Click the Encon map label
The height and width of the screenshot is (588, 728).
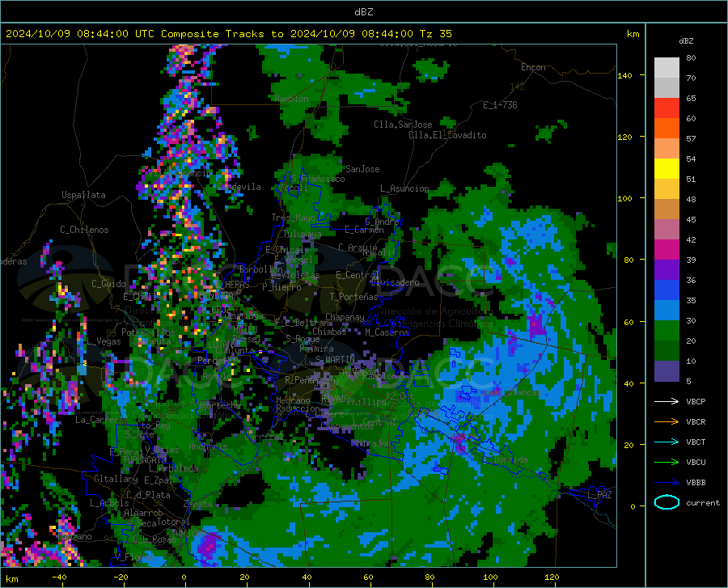coord(533,67)
